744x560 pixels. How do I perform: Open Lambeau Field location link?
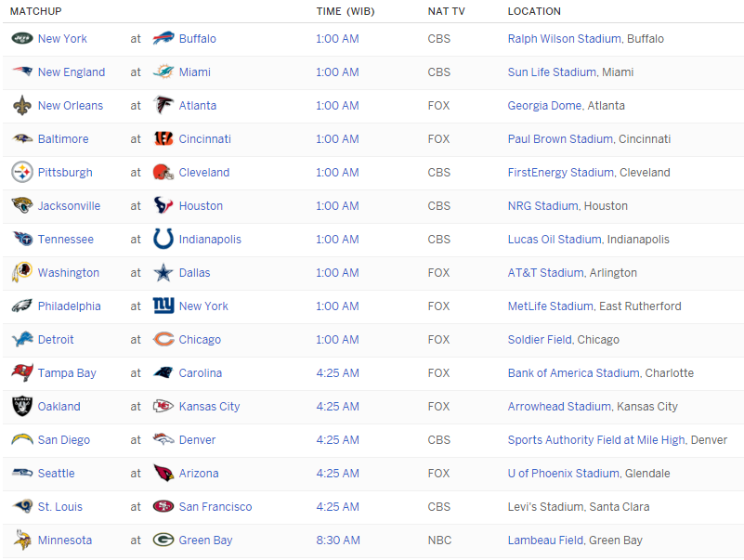click(545, 540)
